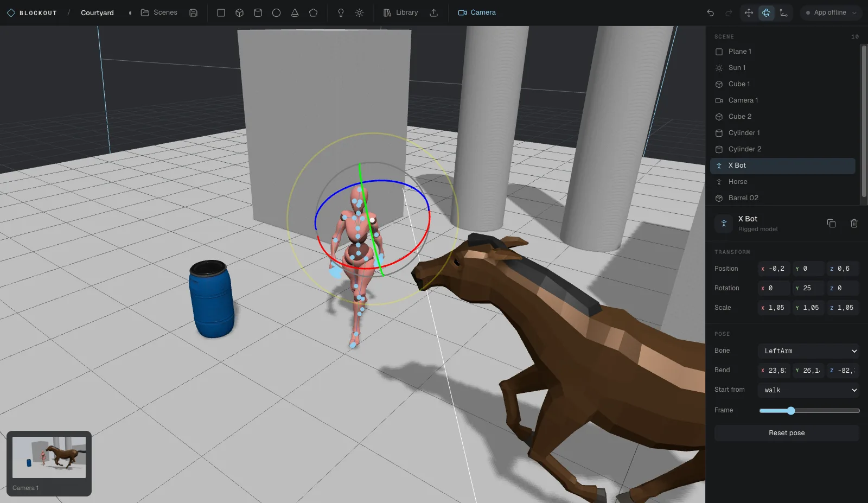Redo the last action

[729, 12]
